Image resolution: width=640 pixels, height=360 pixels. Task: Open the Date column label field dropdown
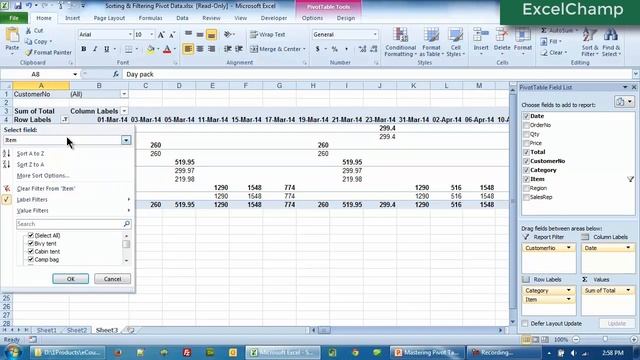pos(628,248)
